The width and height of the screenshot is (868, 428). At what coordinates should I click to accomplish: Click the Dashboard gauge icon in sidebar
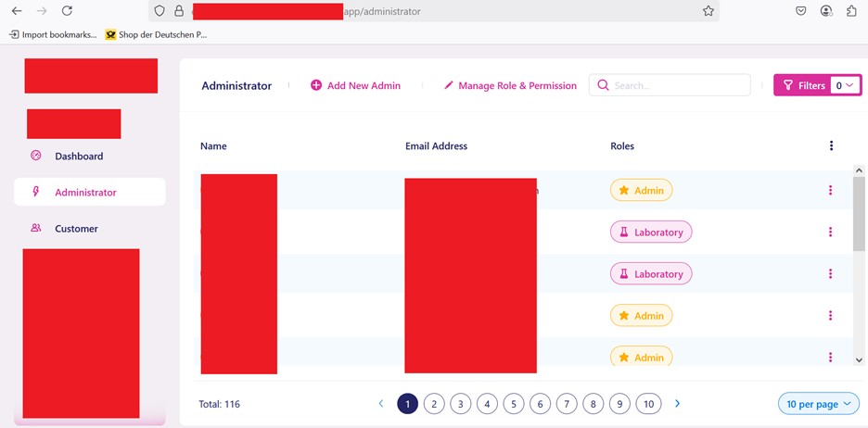pos(36,156)
